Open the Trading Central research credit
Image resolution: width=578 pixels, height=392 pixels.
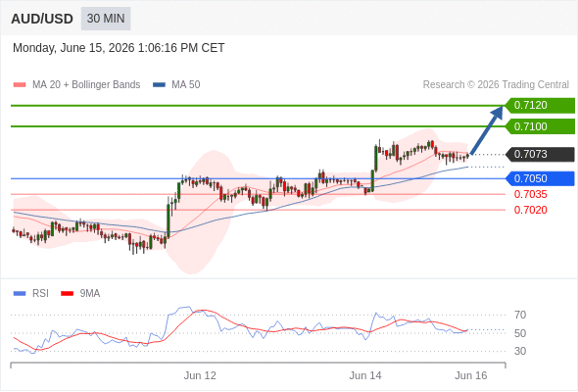point(496,85)
